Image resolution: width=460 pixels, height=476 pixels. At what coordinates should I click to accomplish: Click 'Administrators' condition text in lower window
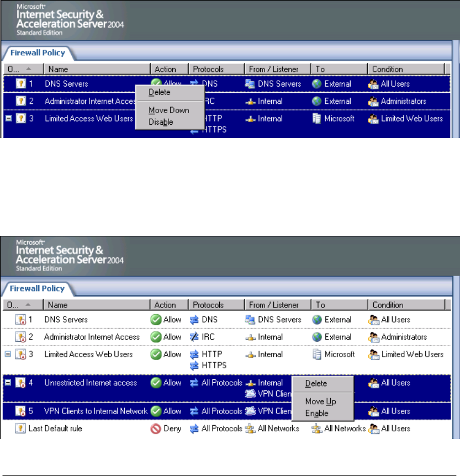point(404,337)
